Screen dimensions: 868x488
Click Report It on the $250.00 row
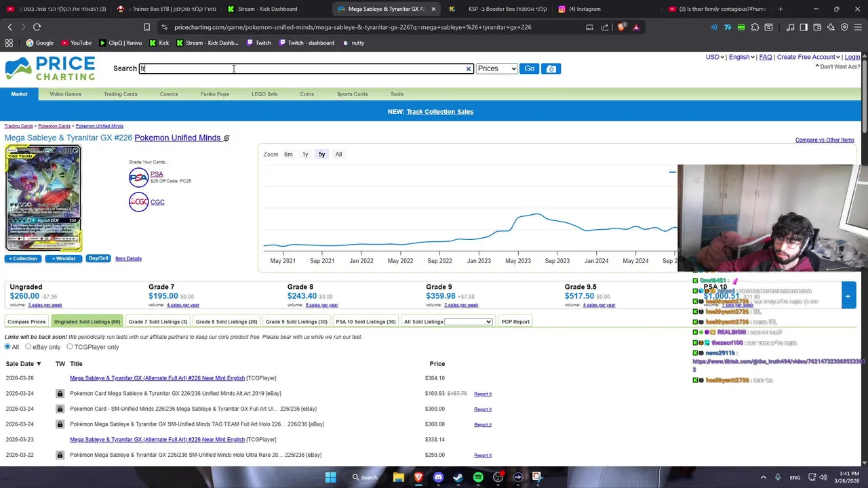pyautogui.click(x=483, y=455)
